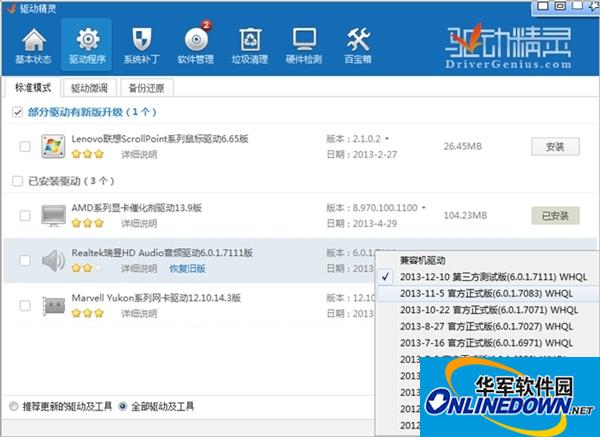This screenshot has width=600, height=437.
Task: Switch to 标准模式 tab
Action: (x=33, y=88)
